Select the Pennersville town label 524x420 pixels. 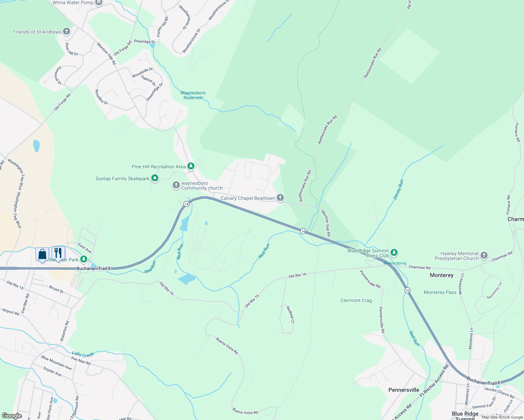[x=404, y=390]
